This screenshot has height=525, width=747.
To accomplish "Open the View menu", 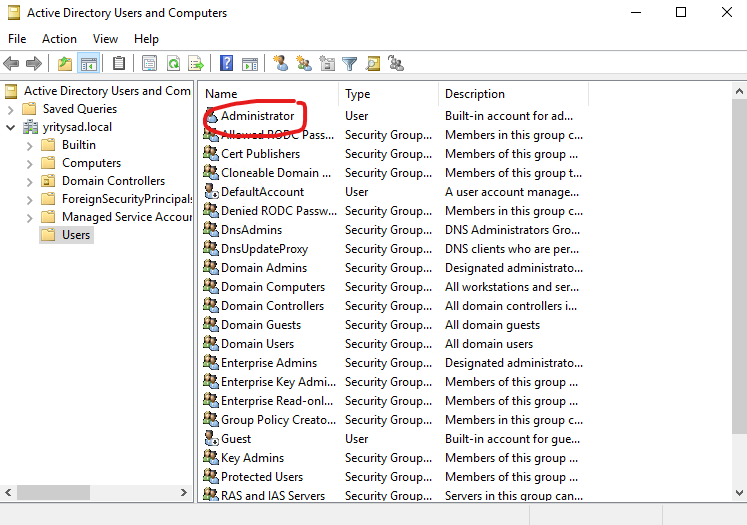I will [x=105, y=39].
